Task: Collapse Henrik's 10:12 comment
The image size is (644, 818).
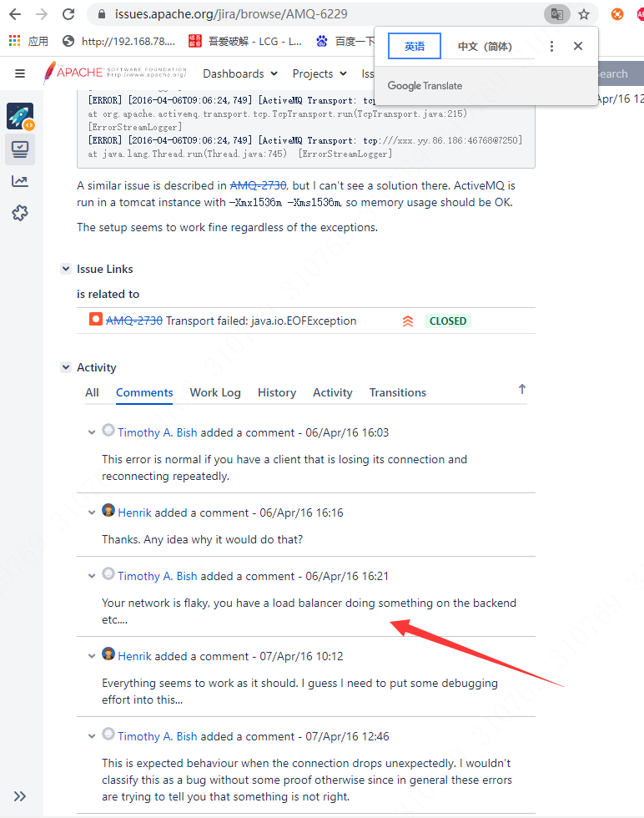Action: click(x=92, y=656)
